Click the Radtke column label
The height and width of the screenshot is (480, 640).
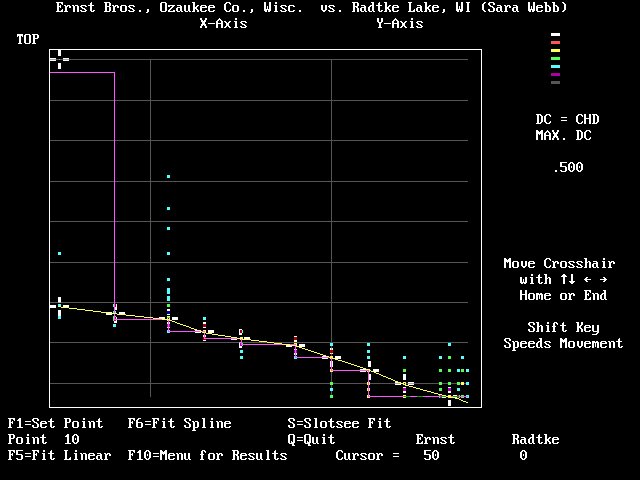click(x=536, y=439)
